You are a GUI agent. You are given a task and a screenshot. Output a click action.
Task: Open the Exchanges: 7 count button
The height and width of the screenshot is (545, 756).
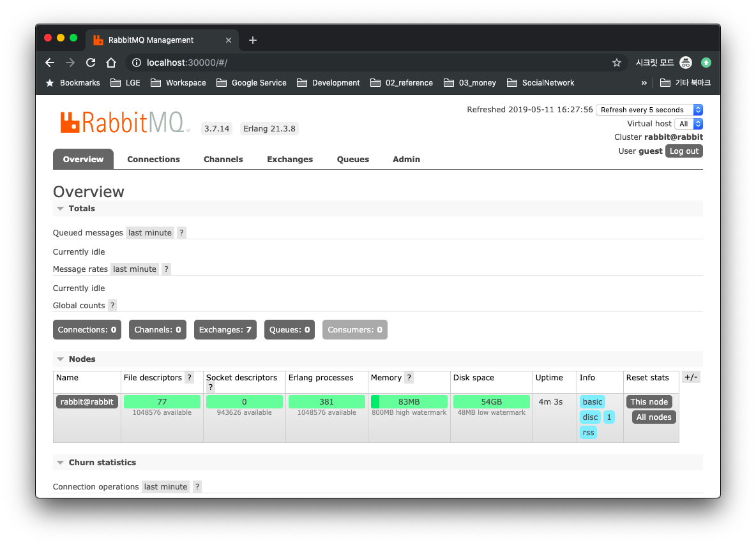pyautogui.click(x=225, y=329)
